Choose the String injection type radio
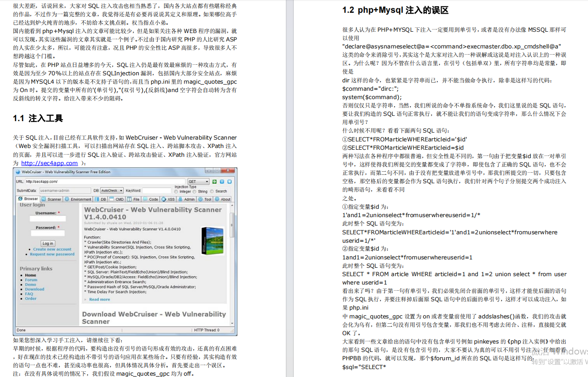Image resolution: width=588 pixels, height=377 pixels. (194, 192)
